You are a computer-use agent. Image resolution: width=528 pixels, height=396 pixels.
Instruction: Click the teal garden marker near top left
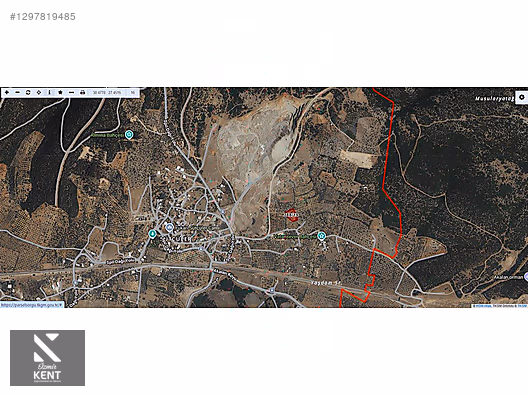pyautogui.click(x=129, y=135)
